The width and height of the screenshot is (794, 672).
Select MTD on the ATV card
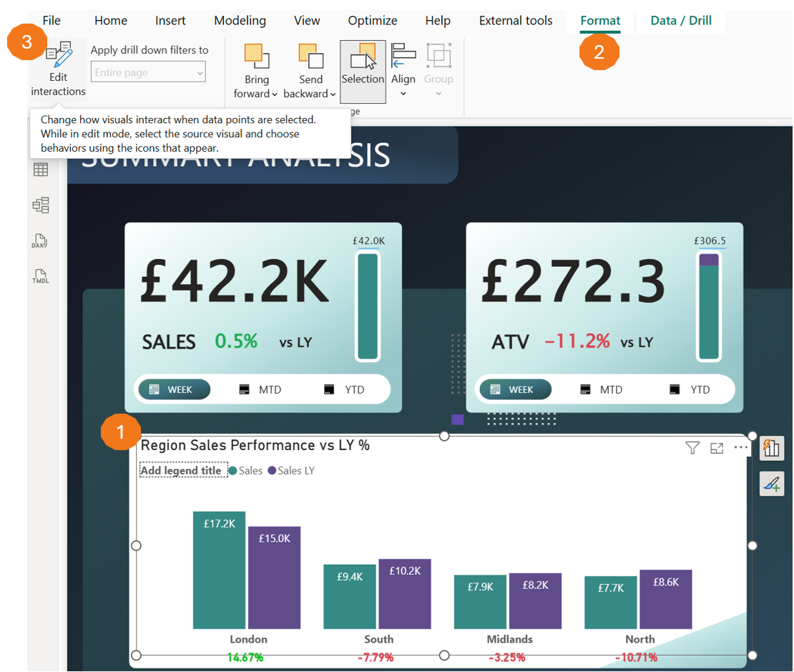(x=602, y=389)
